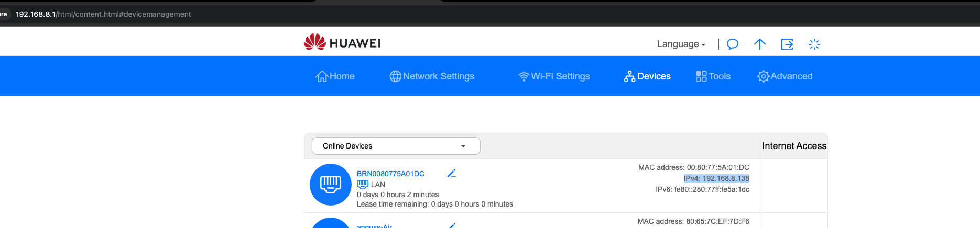Image resolution: width=980 pixels, height=228 pixels.
Task: Click the small LAN port icon beside the LAN label
Action: (x=363, y=184)
